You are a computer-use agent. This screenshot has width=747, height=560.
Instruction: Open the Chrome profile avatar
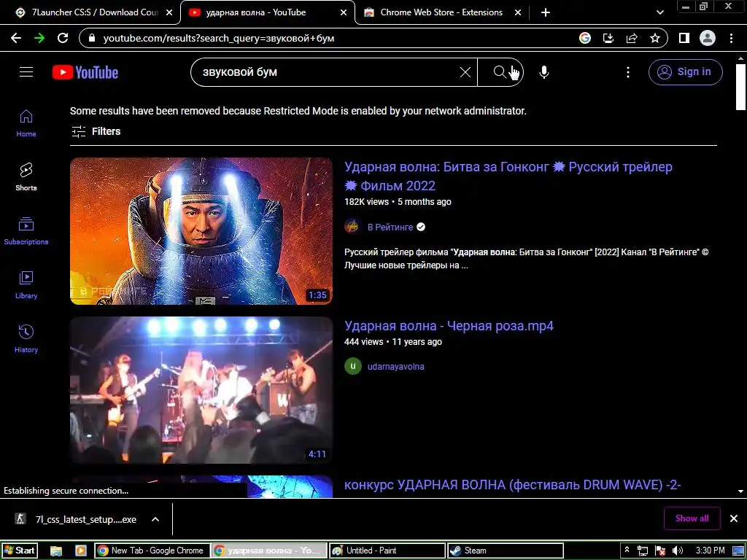tap(708, 38)
